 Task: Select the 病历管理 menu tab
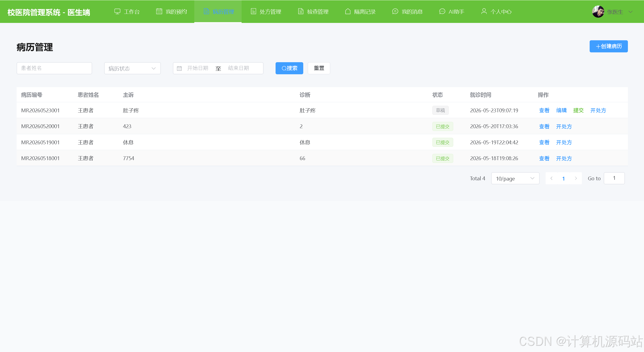(x=218, y=12)
